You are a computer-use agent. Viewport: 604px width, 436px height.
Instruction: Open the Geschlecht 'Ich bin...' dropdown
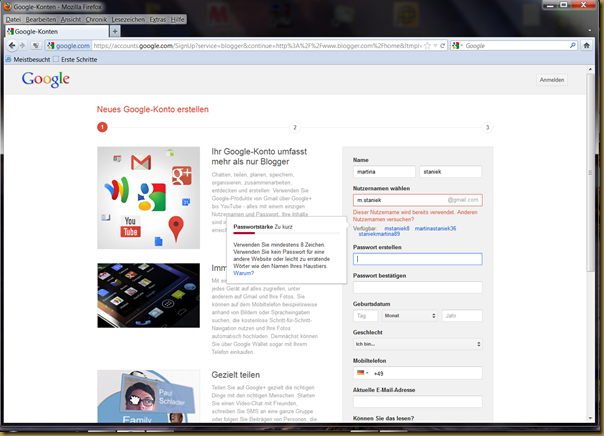coord(418,344)
